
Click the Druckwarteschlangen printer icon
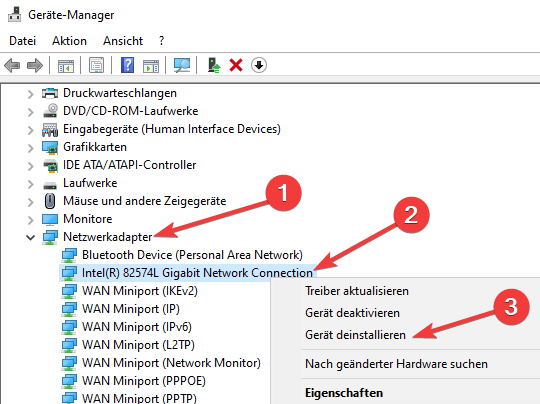click(50, 93)
